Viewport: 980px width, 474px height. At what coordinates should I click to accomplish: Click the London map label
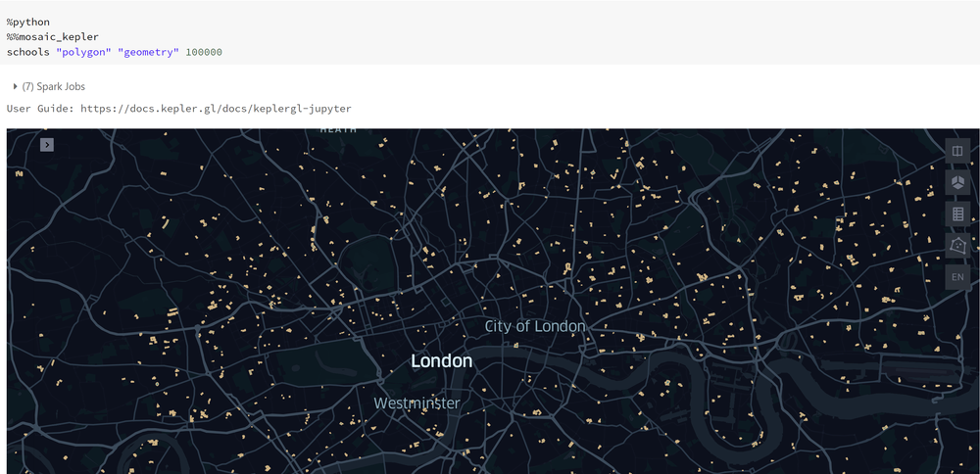coord(442,361)
